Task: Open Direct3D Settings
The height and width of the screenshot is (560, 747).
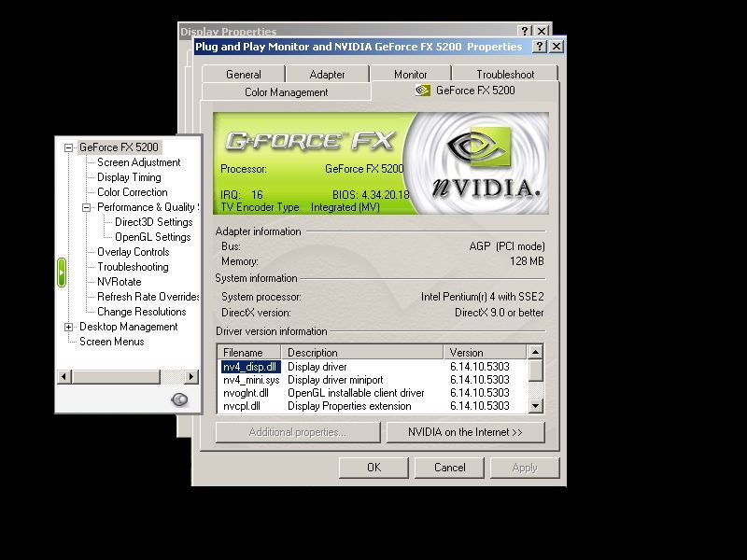Action: click(x=154, y=222)
